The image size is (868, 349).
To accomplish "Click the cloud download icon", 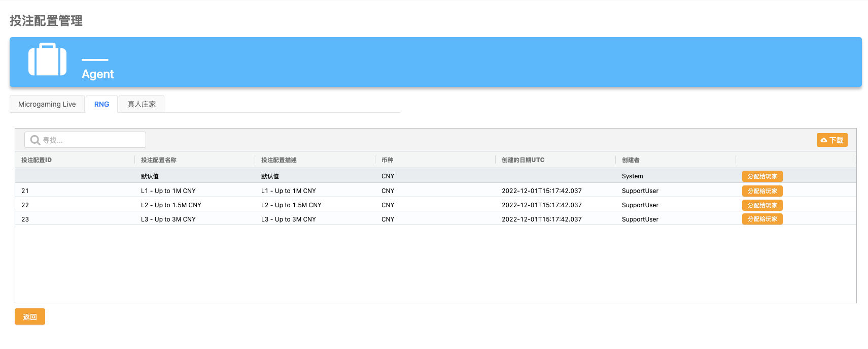I will [824, 140].
